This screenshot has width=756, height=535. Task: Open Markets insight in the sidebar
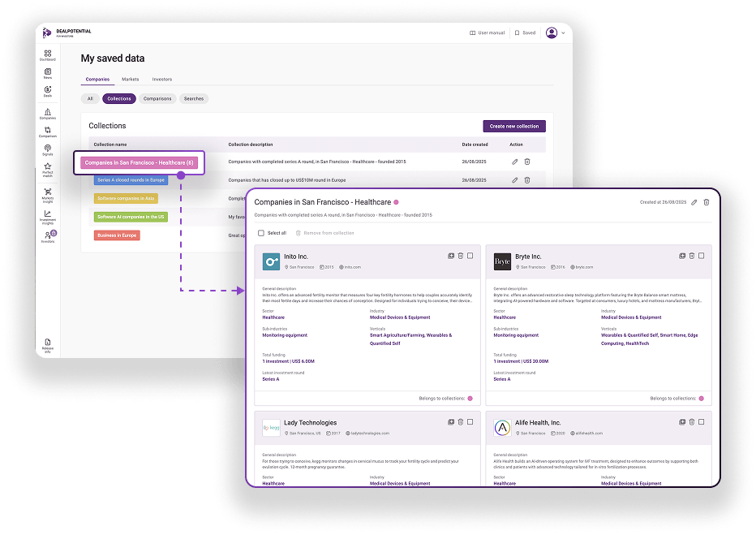[x=48, y=195]
